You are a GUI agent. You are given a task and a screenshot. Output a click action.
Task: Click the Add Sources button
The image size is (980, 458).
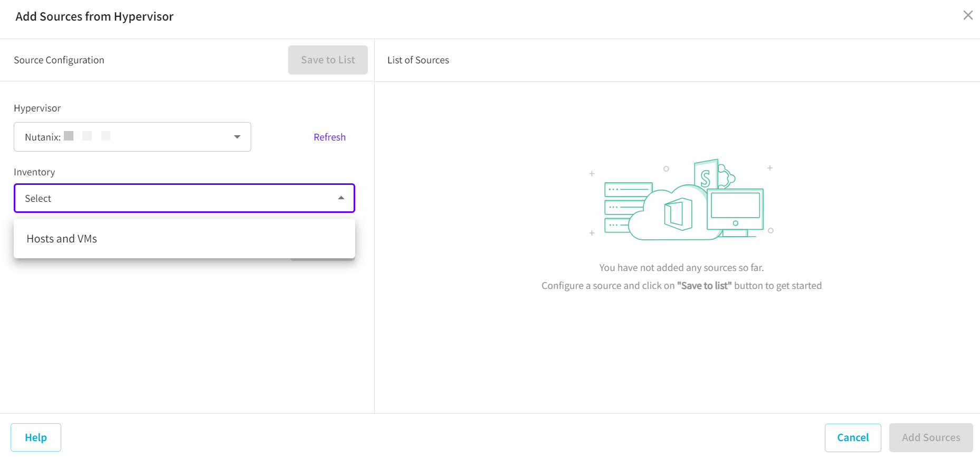[x=930, y=437]
